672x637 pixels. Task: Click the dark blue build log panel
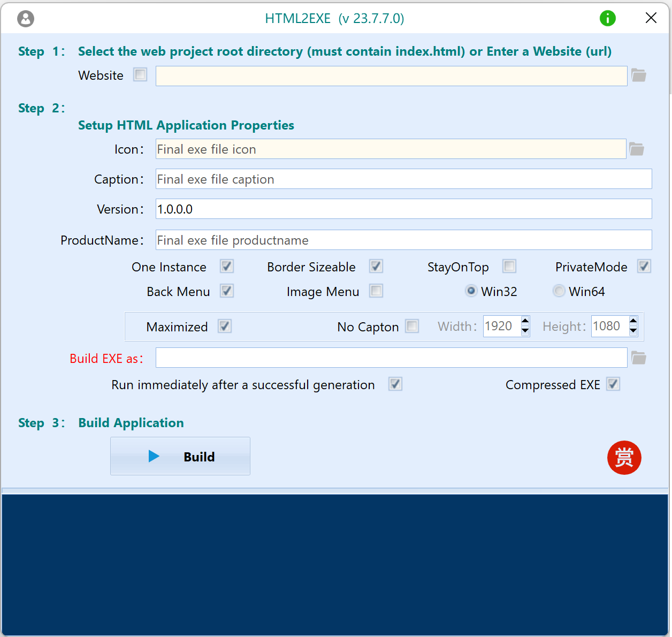[x=335, y=564]
